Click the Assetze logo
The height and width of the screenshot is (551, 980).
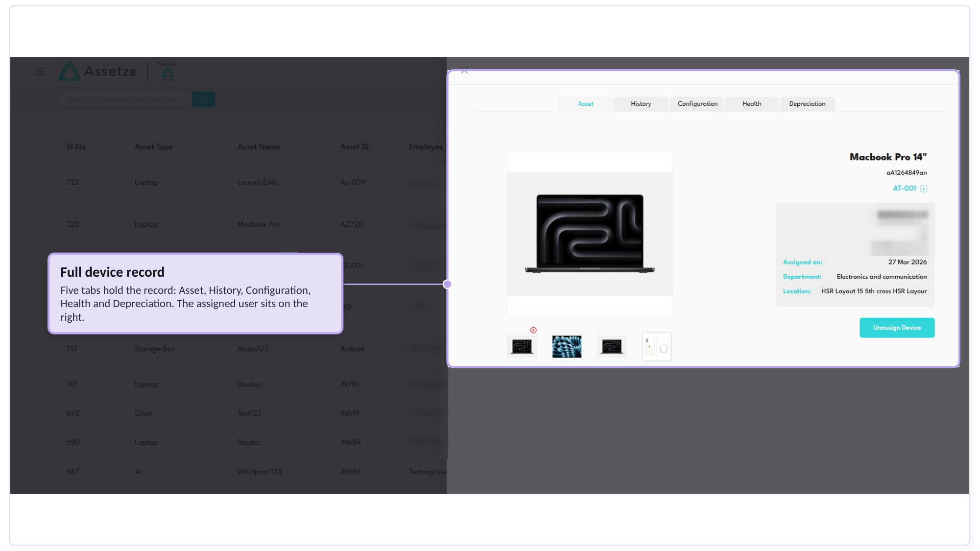[x=98, y=72]
